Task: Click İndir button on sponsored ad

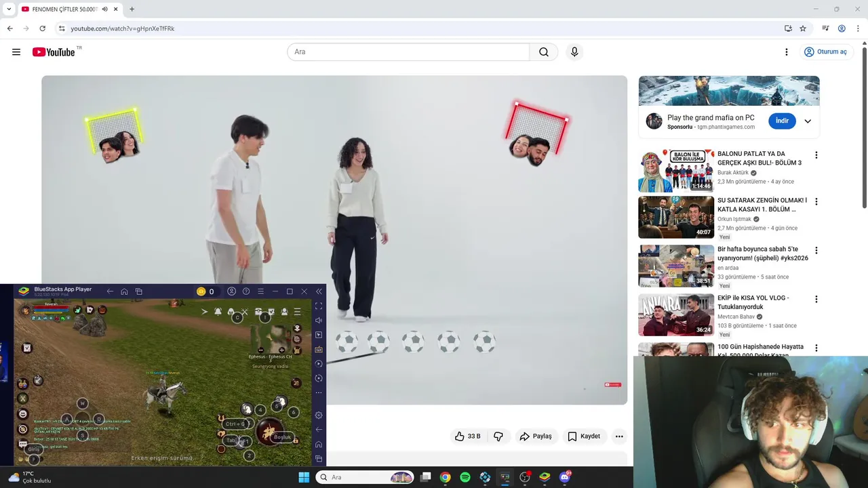Action: tap(782, 121)
